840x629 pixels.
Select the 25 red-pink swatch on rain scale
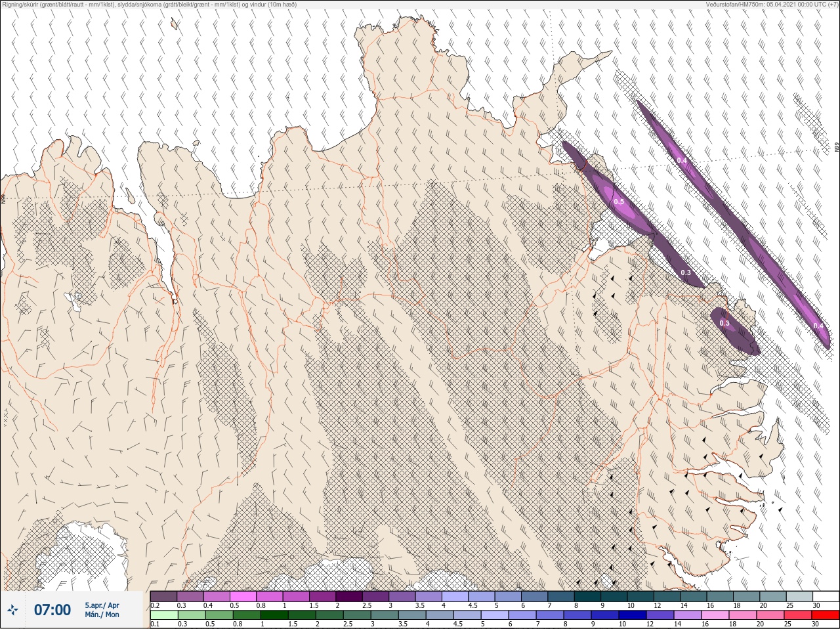799,615
